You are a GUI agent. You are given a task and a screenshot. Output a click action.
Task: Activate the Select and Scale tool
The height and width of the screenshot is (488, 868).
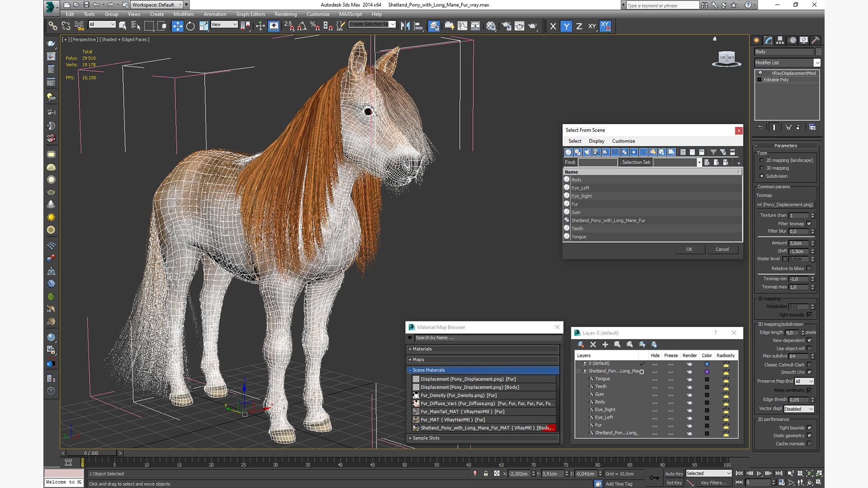204,26
